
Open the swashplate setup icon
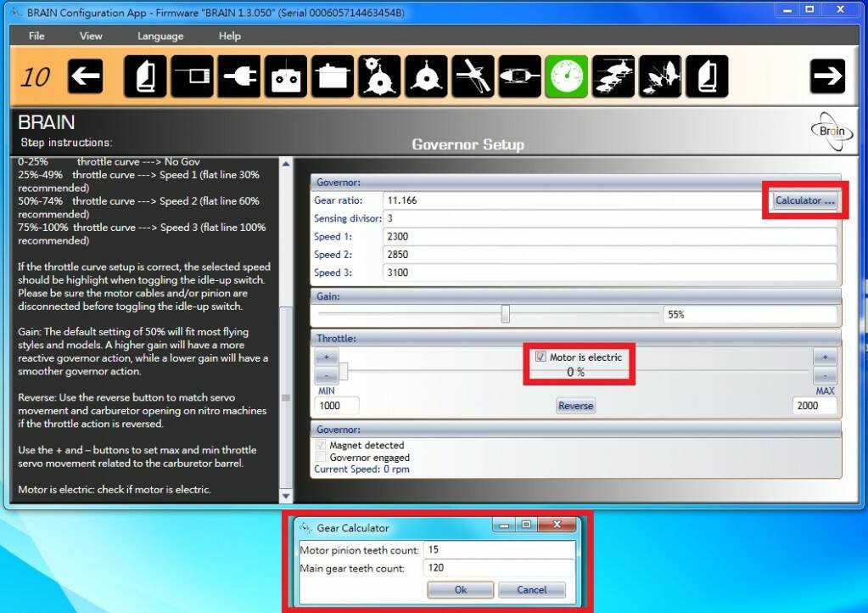point(426,76)
